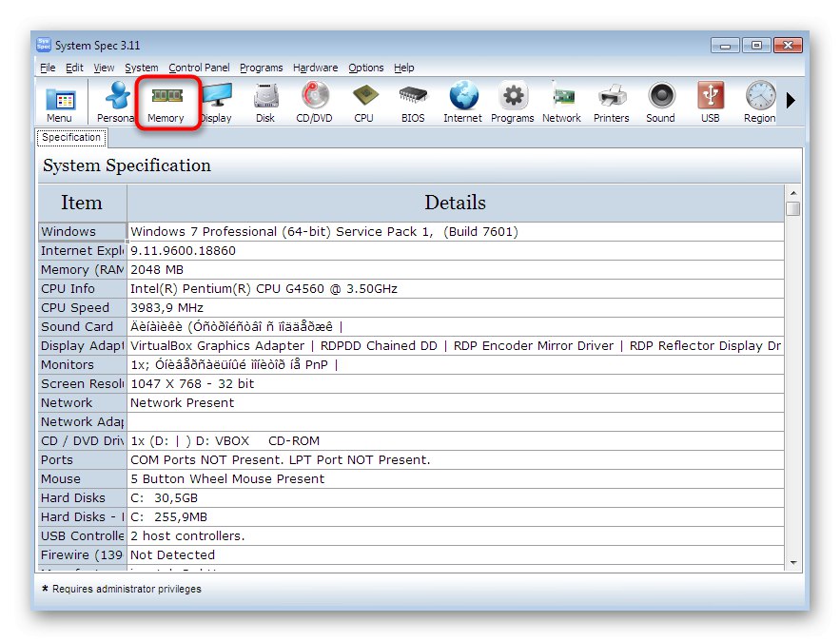Select the Monitors item cell
The width and height of the screenshot is (840, 641).
pyautogui.click(x=82, y=364)
